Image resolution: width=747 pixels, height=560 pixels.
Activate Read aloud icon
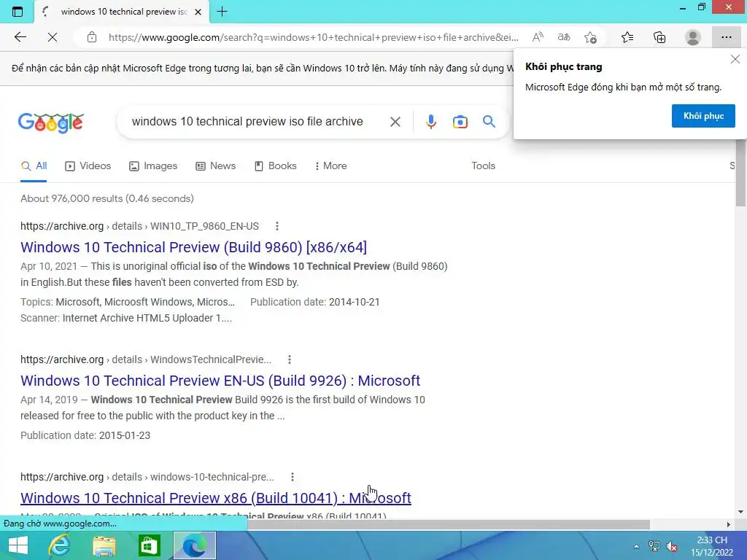[538, 37]
